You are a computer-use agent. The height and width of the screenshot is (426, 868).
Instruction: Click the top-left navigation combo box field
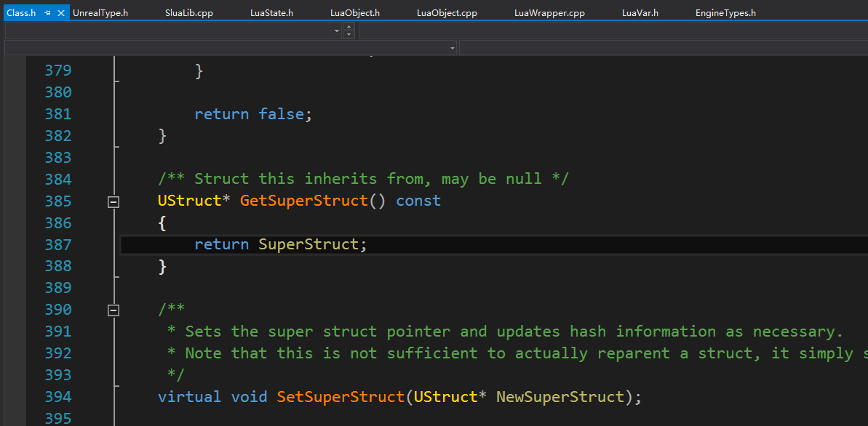pos(173,31)
